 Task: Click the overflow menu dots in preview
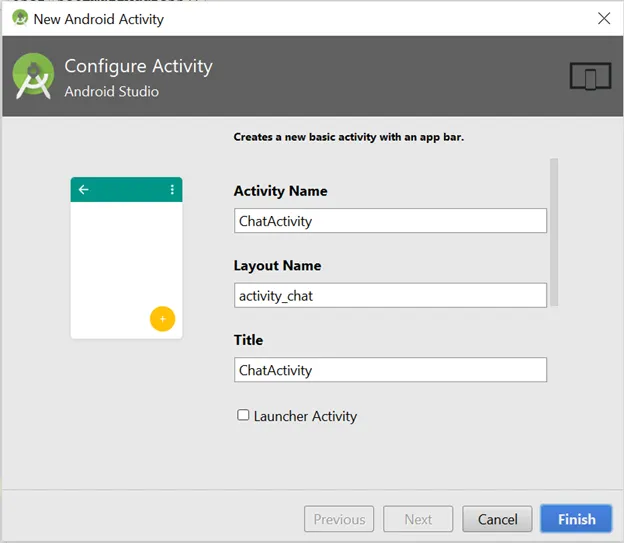pos(172,189)
